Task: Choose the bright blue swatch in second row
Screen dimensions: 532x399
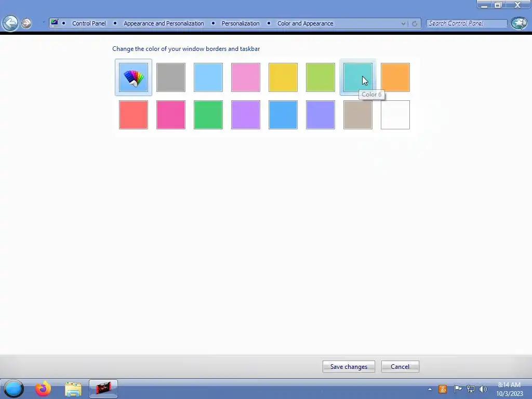Action: (283, 115)
